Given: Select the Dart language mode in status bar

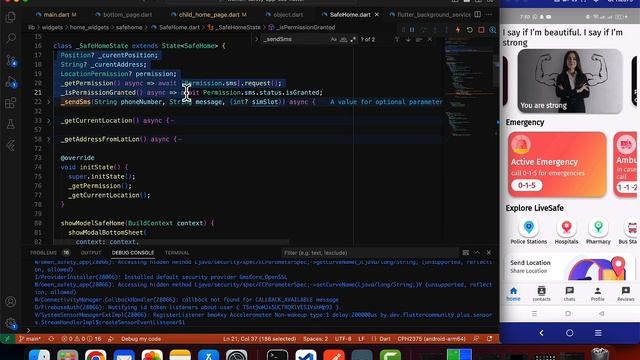Looking at the screenshot, I should (x=384, y=339).
